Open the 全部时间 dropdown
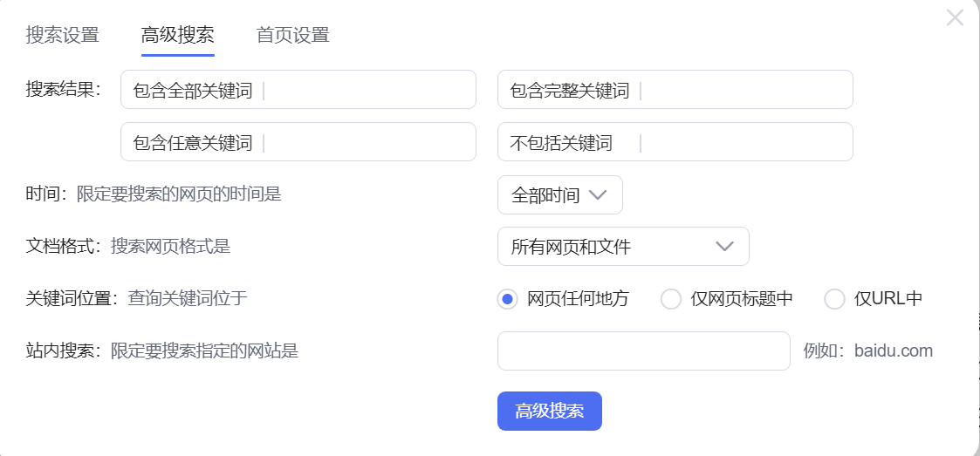This screenshot has height=456, width=980. tap(559, 195)
